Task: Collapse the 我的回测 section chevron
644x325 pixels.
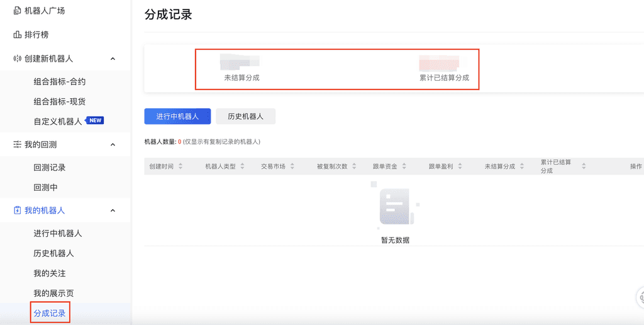Action: tap(113, 144)
